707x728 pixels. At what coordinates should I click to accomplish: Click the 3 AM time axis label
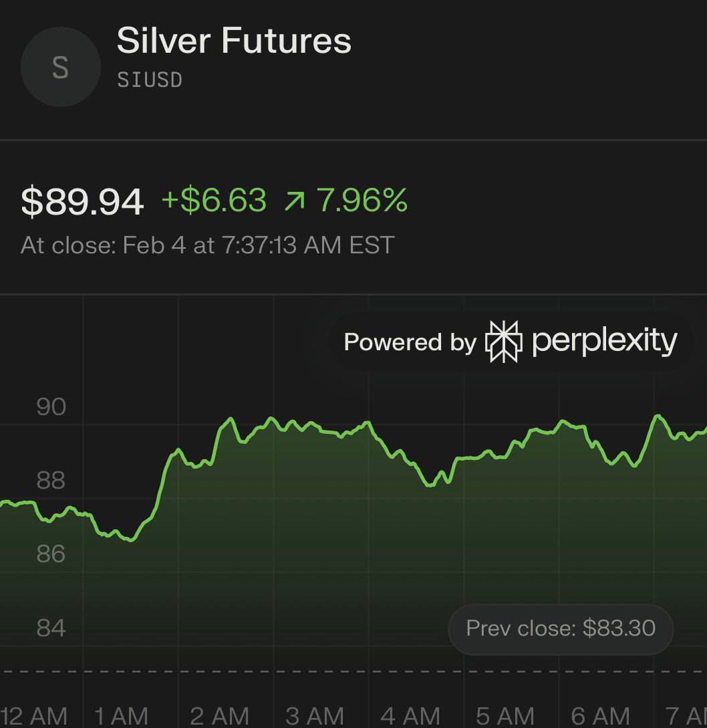tap(315, 716)
